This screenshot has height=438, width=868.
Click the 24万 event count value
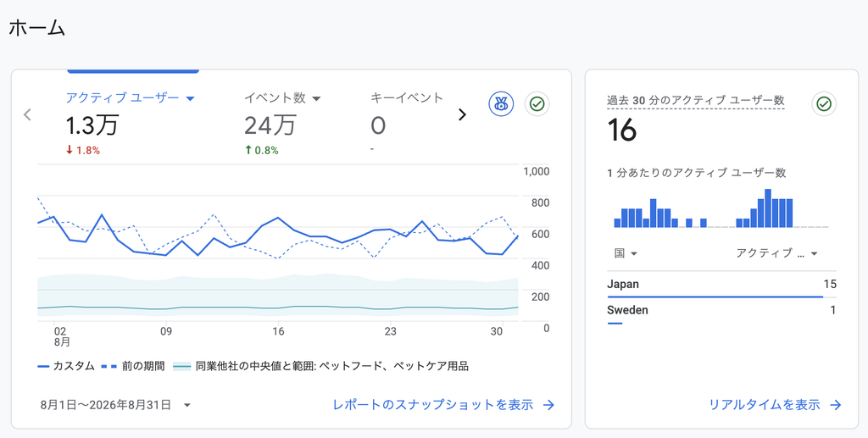[270, 125]
